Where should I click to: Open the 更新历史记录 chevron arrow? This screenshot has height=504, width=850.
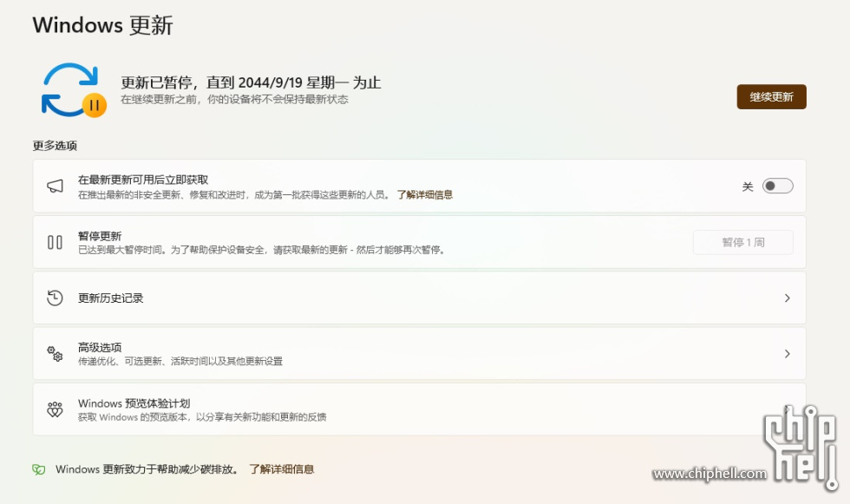(788, 298)
